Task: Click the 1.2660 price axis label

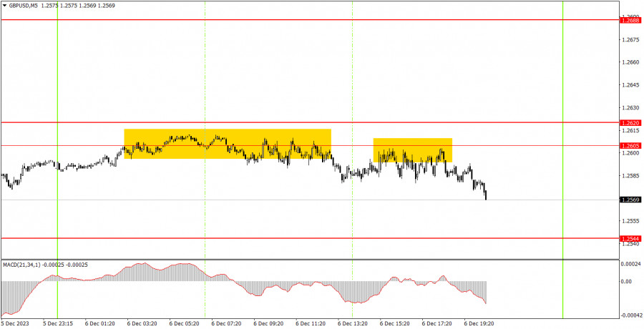Action: (631, 62)
